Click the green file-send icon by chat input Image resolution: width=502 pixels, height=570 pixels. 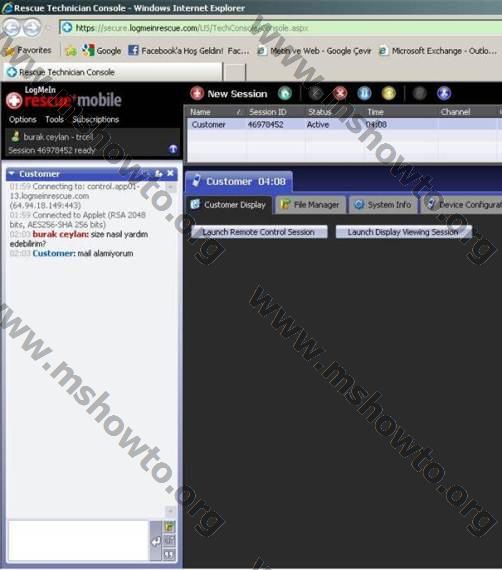169,526
